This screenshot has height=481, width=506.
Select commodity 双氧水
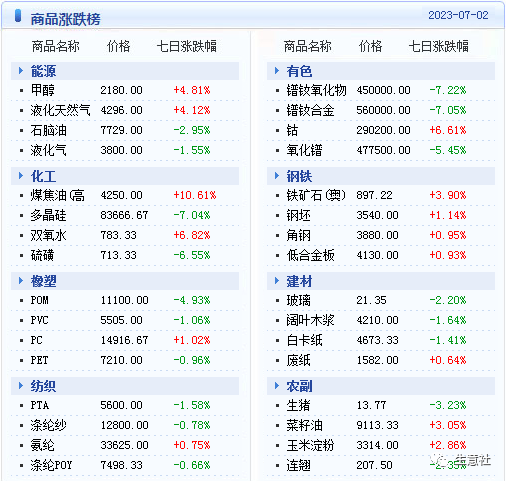point(48,235)
